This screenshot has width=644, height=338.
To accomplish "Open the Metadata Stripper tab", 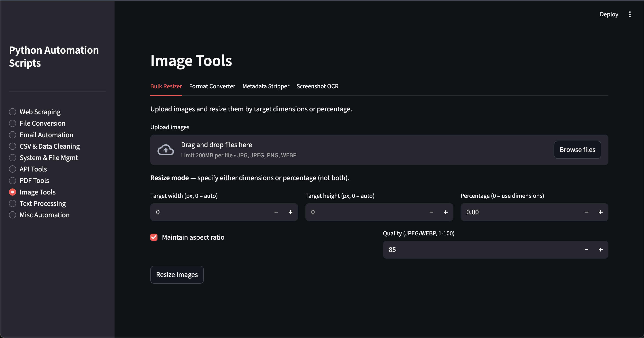I will 266,86.
